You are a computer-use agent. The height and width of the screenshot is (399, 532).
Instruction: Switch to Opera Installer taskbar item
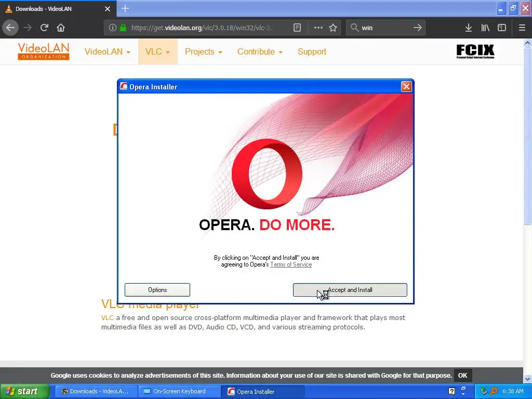(x=263, y=391)
